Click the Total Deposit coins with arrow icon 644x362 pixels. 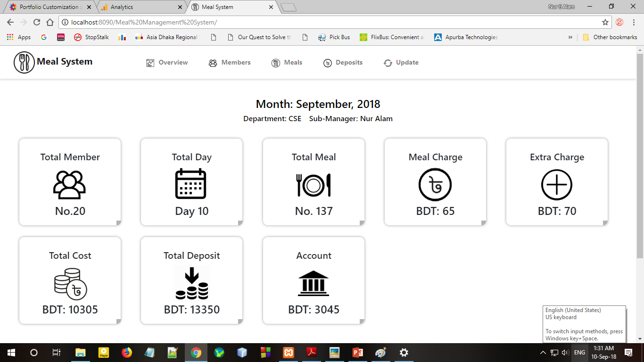(192, 283)
